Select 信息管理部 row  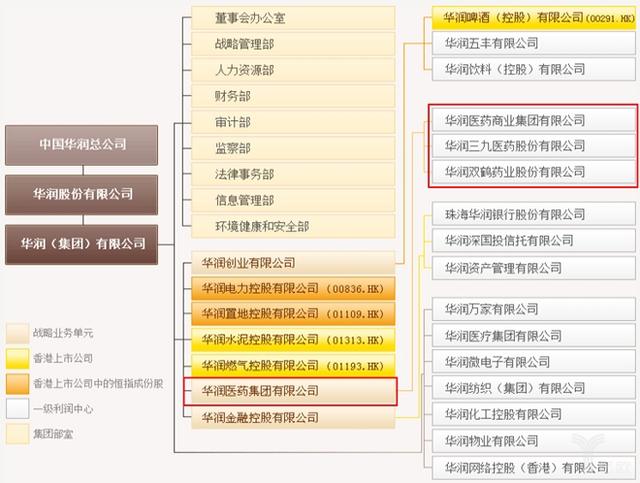(293, 200)
